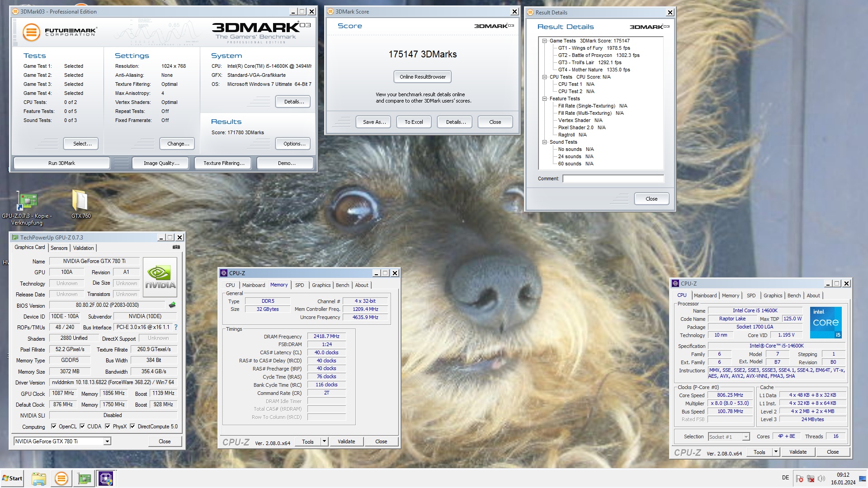Open the Mainboard tab in the CPU-Z CPU window
868x488 pixels.
(x=705, y=296)
